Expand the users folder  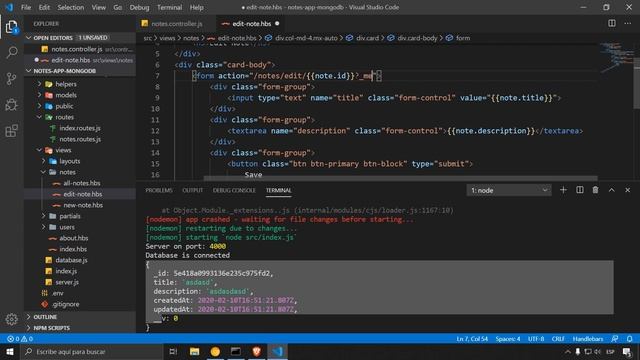(67, 227)
